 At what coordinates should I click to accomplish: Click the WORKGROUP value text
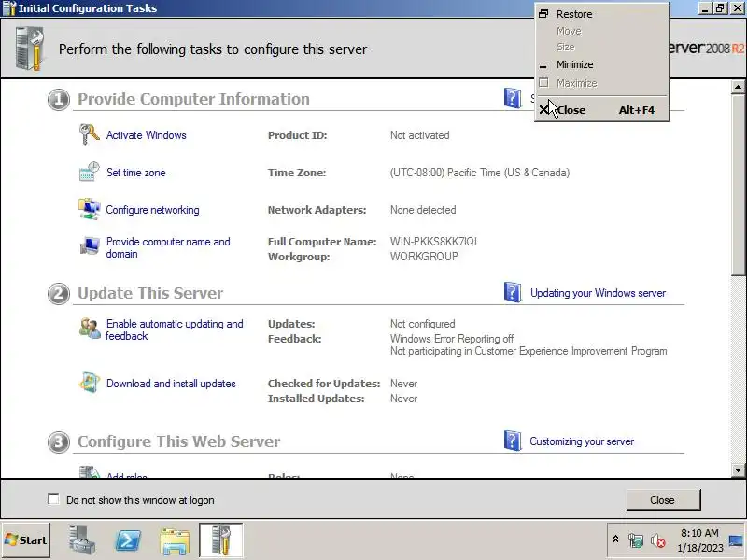pos(424,256)
